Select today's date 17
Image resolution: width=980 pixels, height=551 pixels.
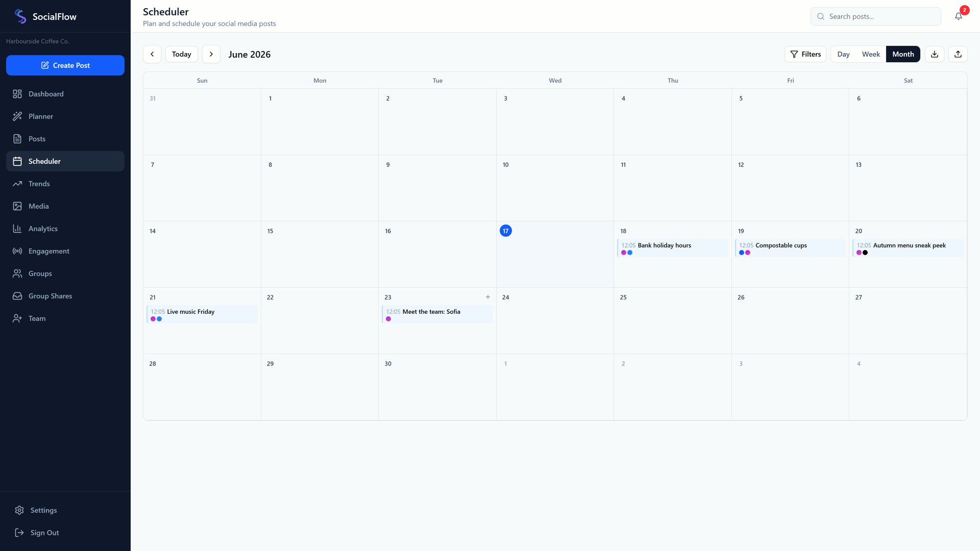point(506,231)
